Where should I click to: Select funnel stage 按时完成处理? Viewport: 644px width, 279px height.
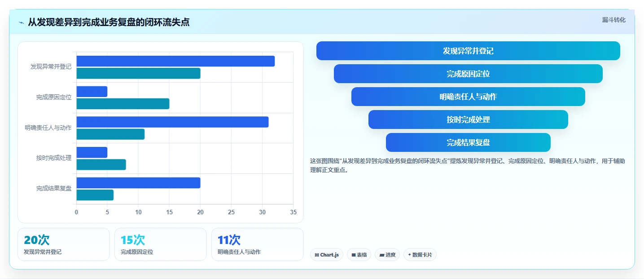pyautogui.click(x=468, y=120)
